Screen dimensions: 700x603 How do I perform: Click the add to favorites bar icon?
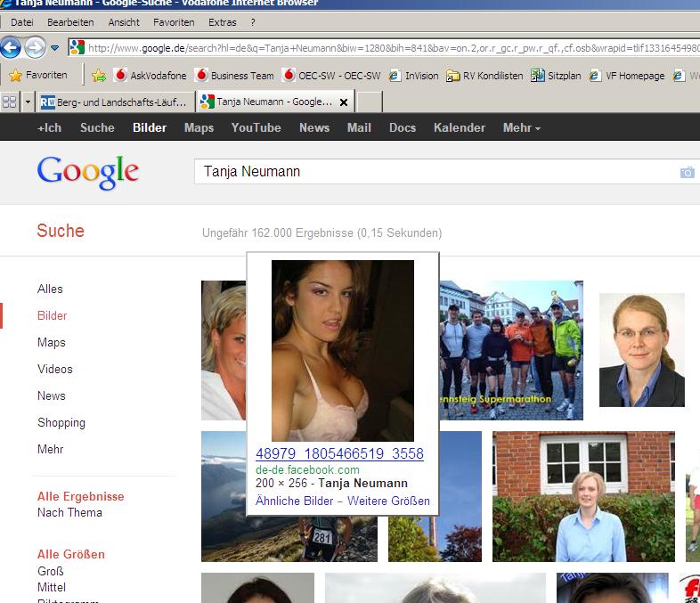point(99,76)
